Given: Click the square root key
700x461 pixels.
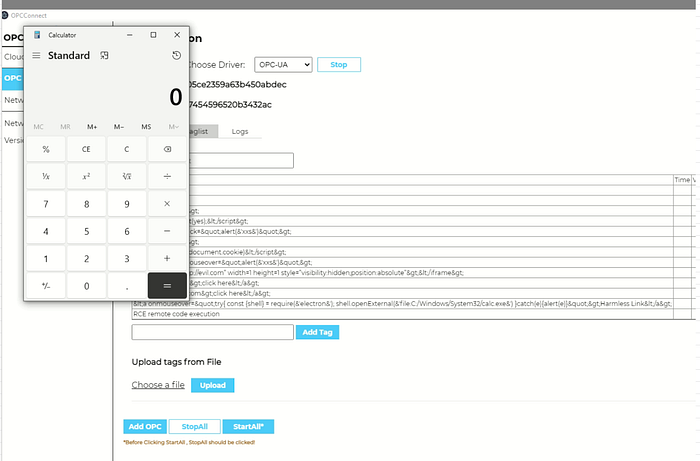Looking at the screenshot, I should (127, 176).
